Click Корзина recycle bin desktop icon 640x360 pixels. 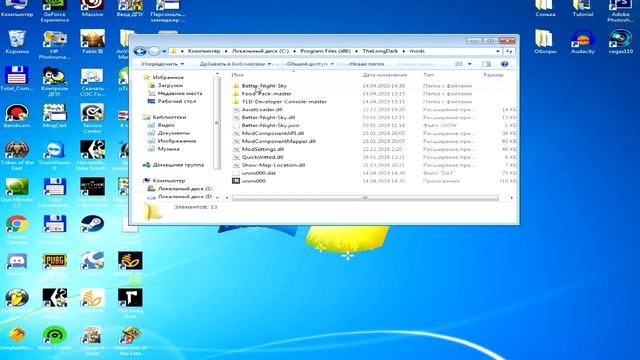coord(17,42)
